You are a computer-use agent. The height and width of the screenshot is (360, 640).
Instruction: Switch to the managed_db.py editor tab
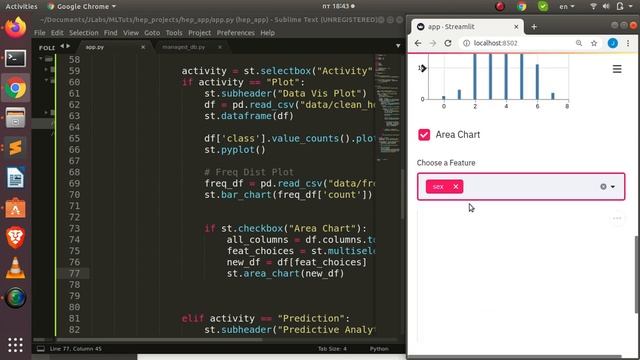tap(184, 47)
